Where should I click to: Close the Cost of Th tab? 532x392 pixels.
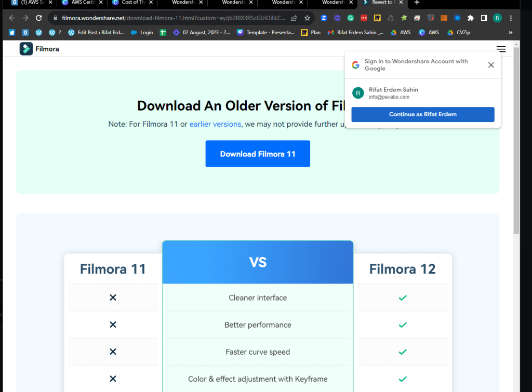[x=151, y=3]
